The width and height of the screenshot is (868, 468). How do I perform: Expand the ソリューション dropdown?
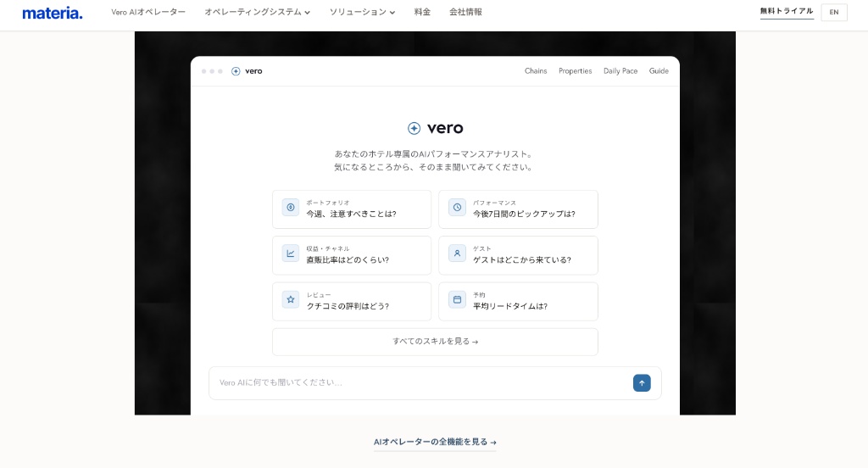pyautogui.click(x=363, y=12)
